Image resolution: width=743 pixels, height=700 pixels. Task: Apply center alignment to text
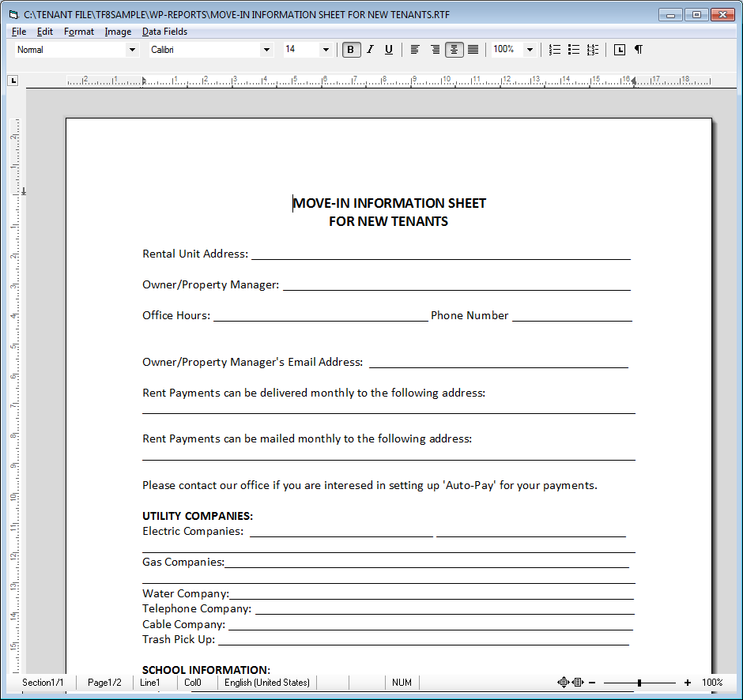click(454, 50)
